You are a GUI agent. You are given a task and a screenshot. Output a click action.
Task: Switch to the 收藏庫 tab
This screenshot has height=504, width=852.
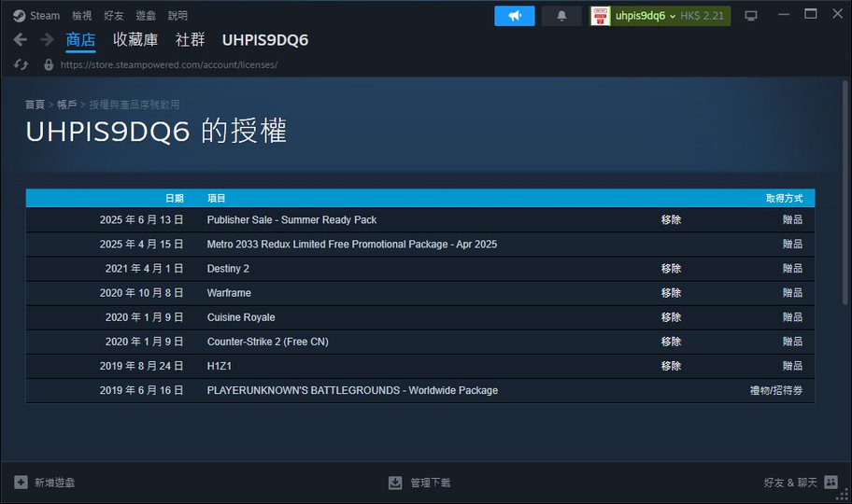[135, 40]
